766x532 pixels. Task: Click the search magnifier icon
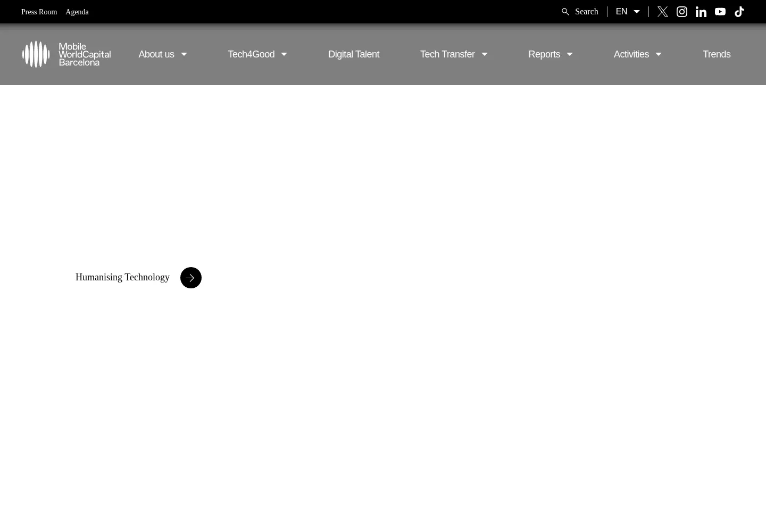pos(565,12)
